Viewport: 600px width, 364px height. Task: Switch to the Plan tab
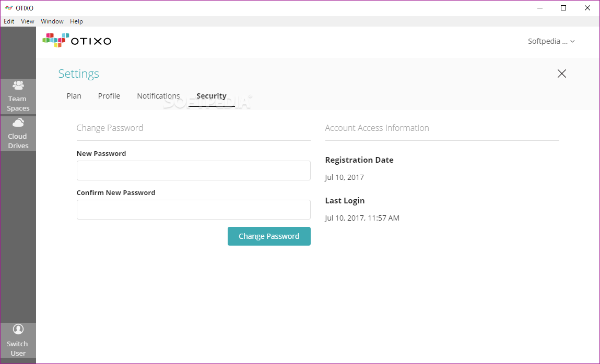click(74, 96)
